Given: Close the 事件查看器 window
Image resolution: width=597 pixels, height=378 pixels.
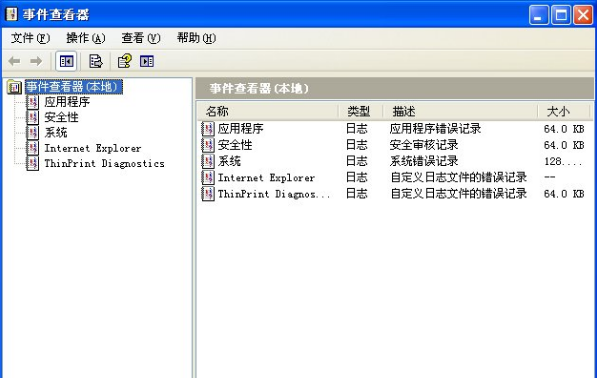Looking at the screenshot, I should click(583, 15).
